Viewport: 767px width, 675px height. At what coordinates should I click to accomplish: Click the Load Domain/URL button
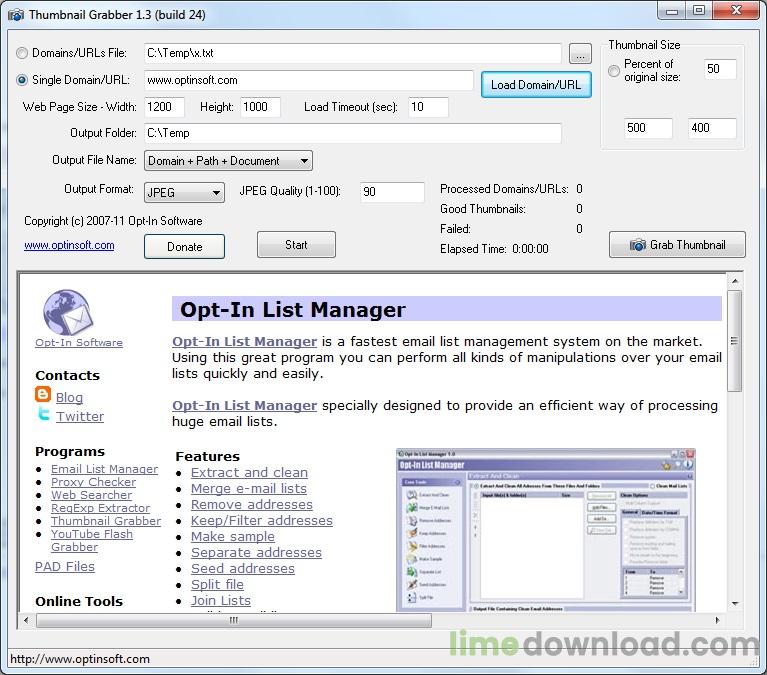point(536,85)
